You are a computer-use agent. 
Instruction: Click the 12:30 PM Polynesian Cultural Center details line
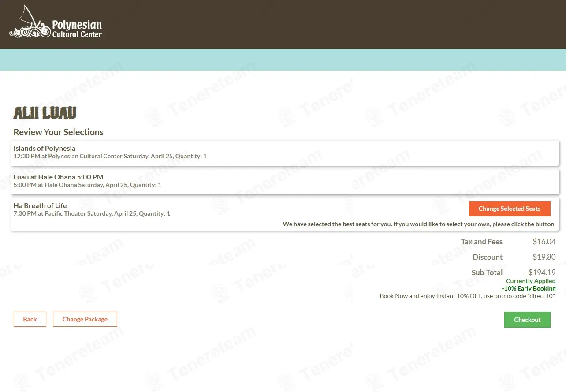[x=110, y=156]
